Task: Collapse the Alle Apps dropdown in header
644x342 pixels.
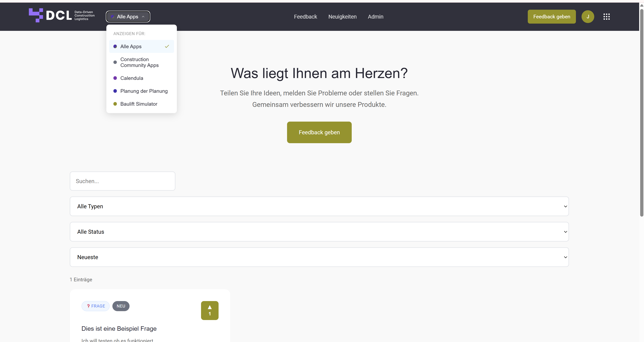Action: (x=128, y=17)
